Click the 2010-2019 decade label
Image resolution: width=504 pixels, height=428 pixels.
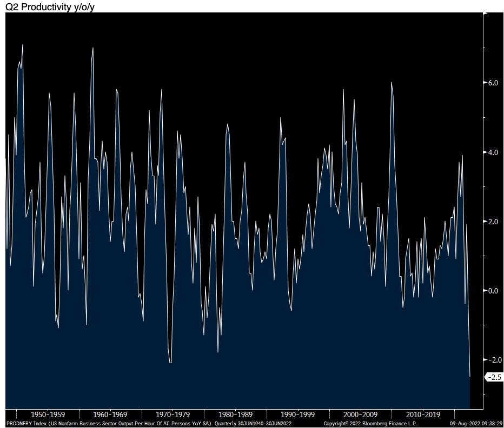[x=423, y=414]
